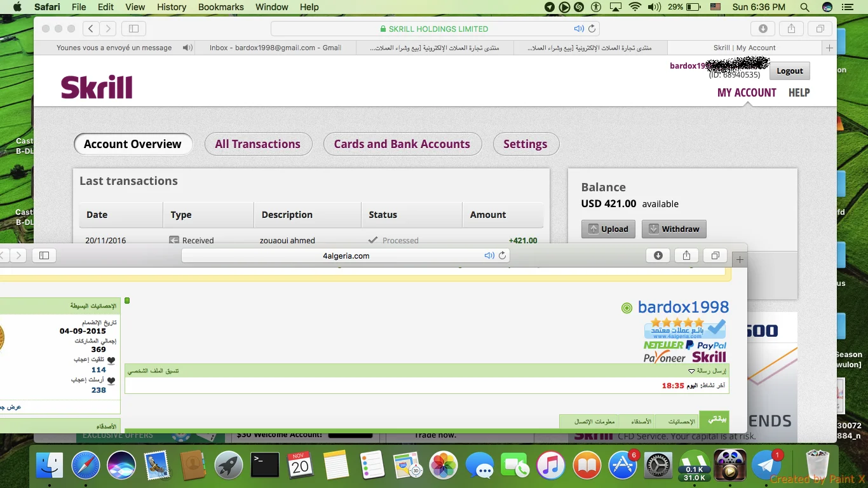Image resolution: width=868 pixels, height=488 pixels.
Task: Log out of the Skrill account
Action: [789, 71]
